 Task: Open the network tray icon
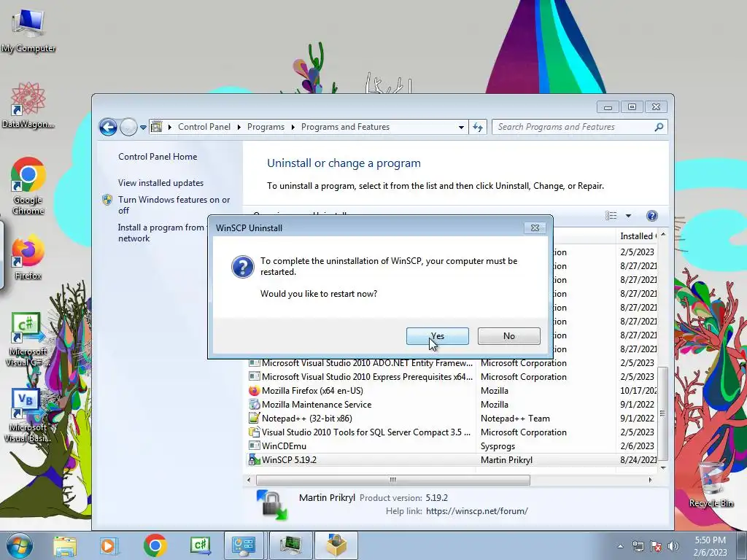tap(638, 546)
